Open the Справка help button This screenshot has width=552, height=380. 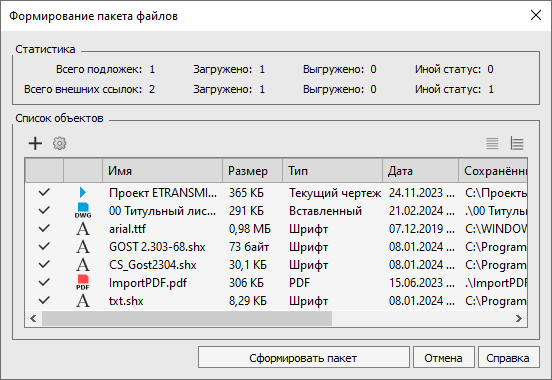pos(508,358)
